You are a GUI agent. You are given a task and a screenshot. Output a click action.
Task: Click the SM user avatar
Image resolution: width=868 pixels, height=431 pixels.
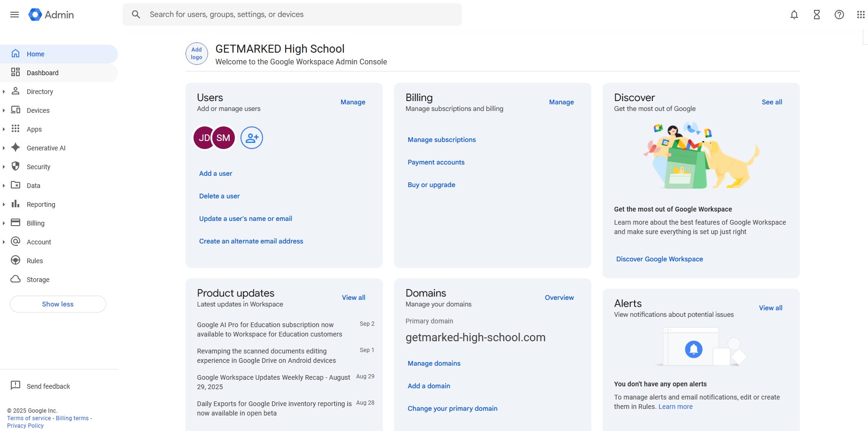click(x=224, y=138)
